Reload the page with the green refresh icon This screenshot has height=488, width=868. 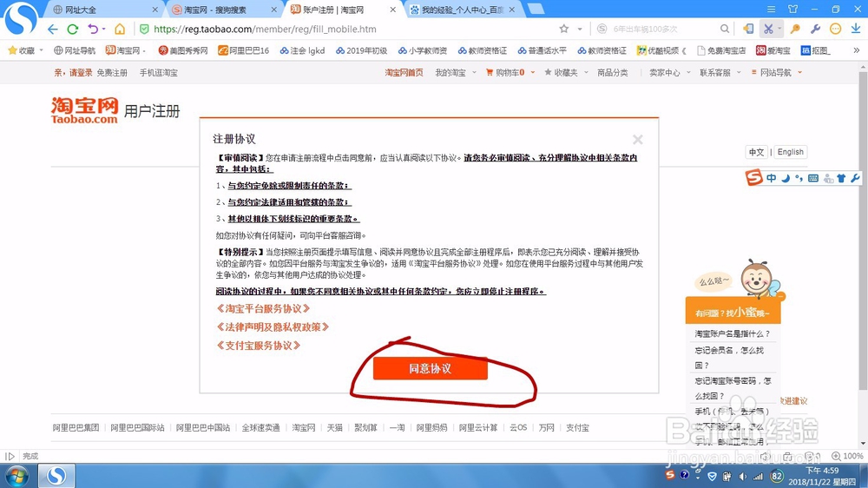coord(73,29)
